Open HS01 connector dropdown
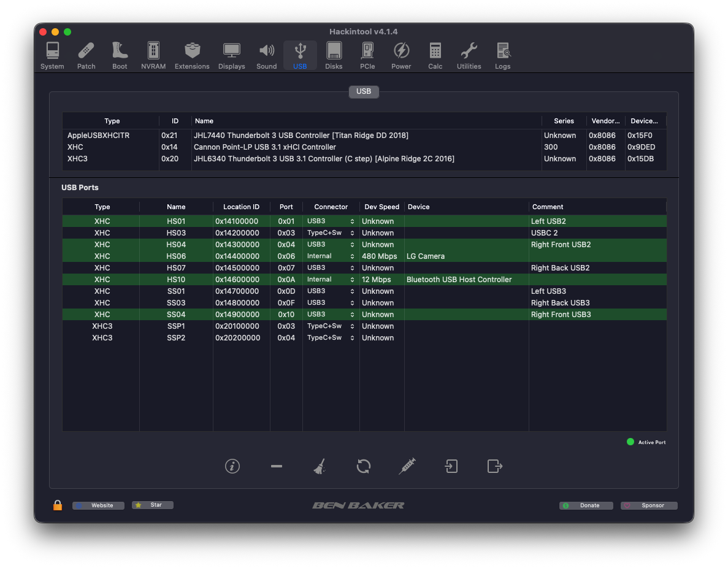The width and height of the screenshot is (728, 568). (x=331, y=221)
